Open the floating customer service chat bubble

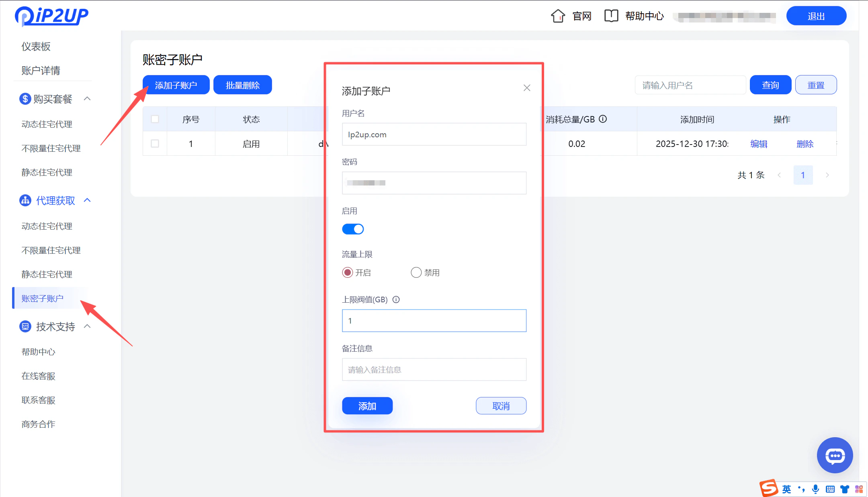tap(835, 455)
